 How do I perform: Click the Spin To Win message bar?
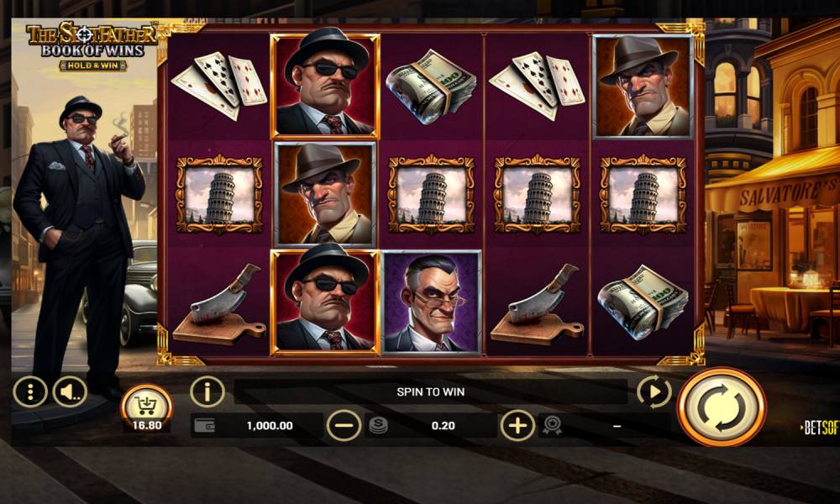tap(431, 392)
